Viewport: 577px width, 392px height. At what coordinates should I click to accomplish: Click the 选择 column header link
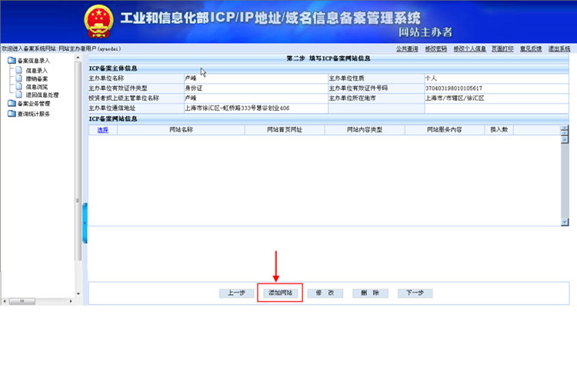pos(102,130)
